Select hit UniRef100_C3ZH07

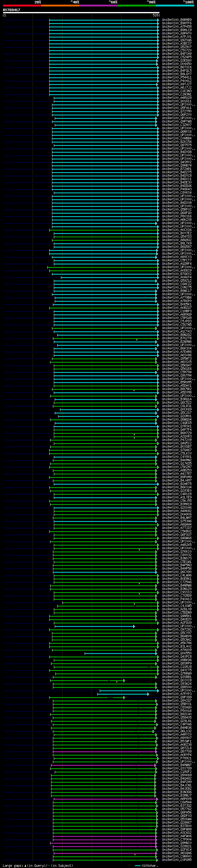[x=177, y=125]
